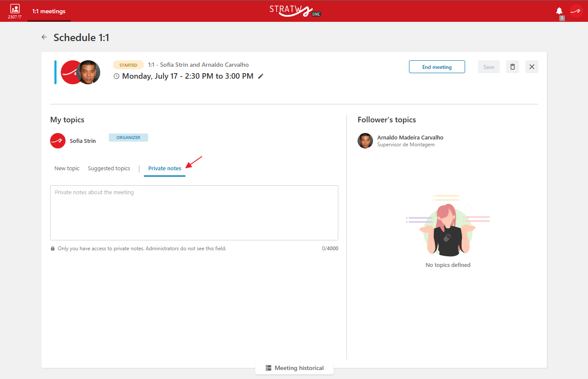
Task: Open the Meeting historical panel
Action: [295, 368]
